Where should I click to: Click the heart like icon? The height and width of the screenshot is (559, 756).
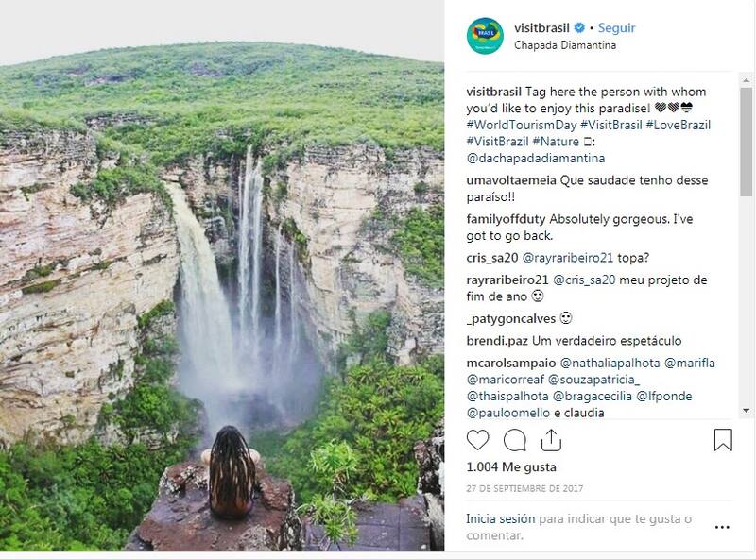pyautogui.click(x=478, y=440)
